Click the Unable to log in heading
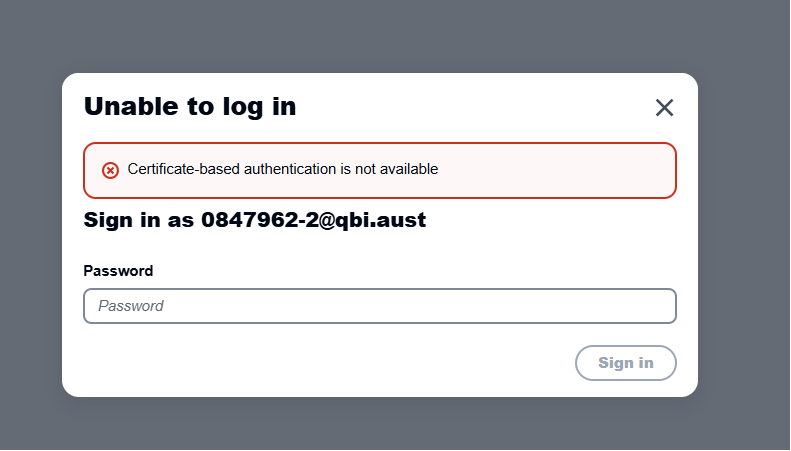 [190, 106]
